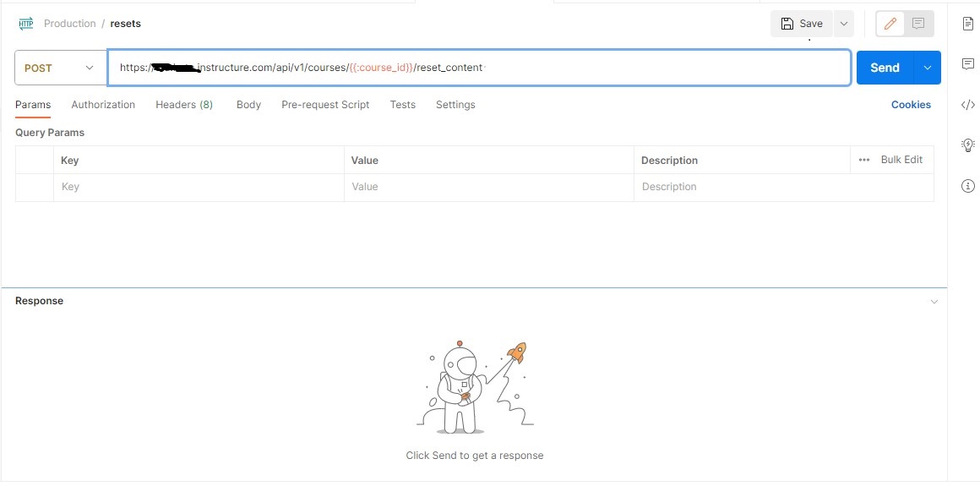
Task: Click the request URL field
Action: click(479, 68)
